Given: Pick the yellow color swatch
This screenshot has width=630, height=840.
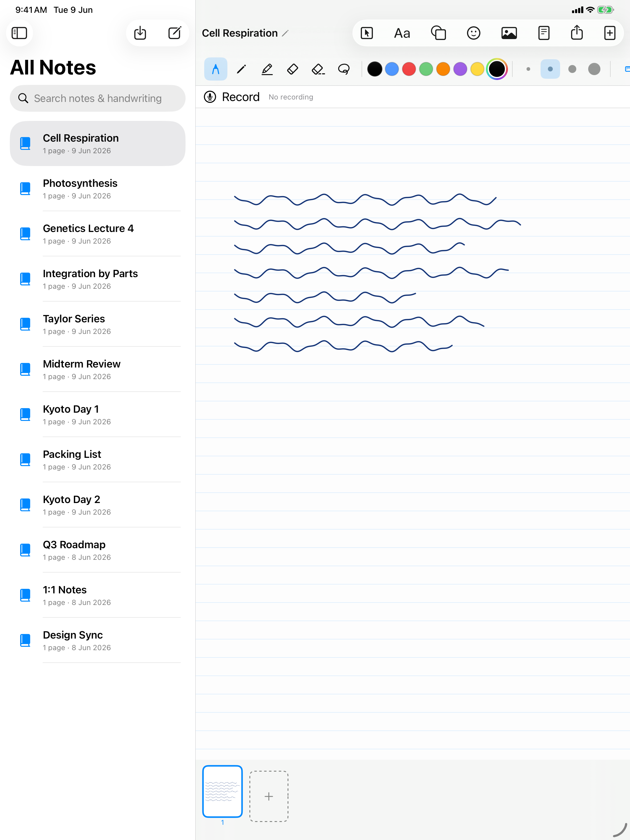Looking at the screenshot, I should [477, 69].
